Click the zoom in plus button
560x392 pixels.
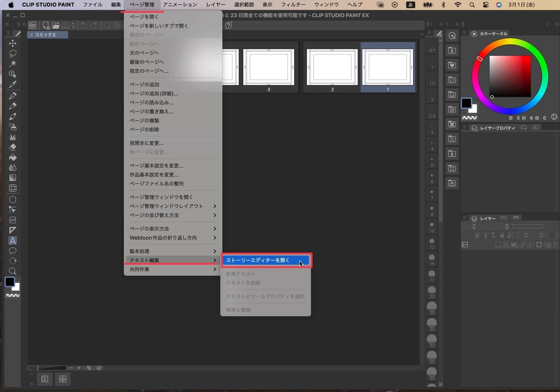coord(79,368)
